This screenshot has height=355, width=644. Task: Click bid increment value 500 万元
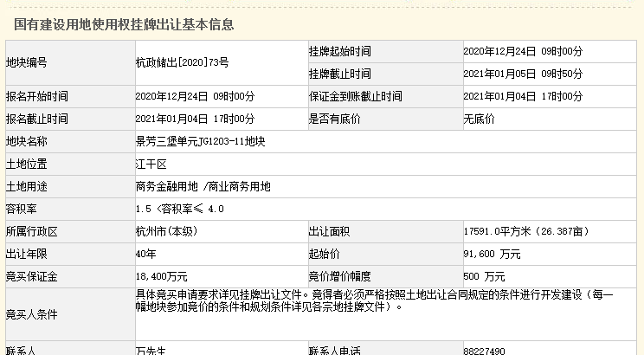point(484,276)
